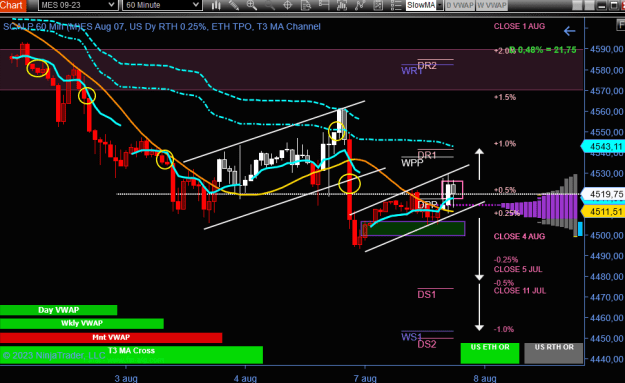Open the 60 Minute interval dropdown
This screenshot has height=383, width=625.
coord(162,5)
